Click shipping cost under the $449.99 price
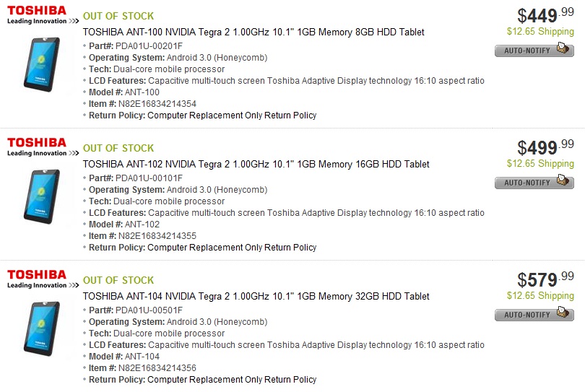585x392 pixels. [x=540, y=31]
